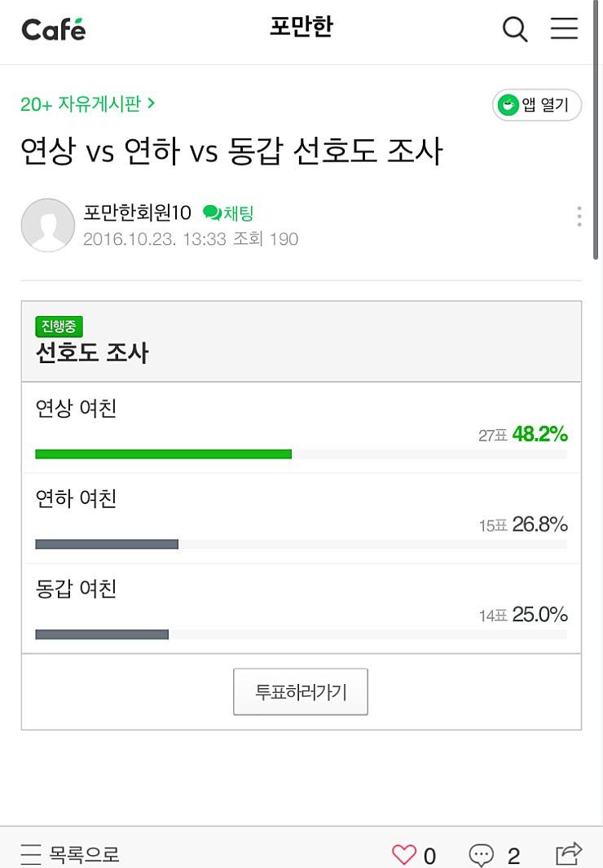This screenshot has width=603, height=868.
Task: Select the 동갑 여친 poll option
Action: coord(77,589)
